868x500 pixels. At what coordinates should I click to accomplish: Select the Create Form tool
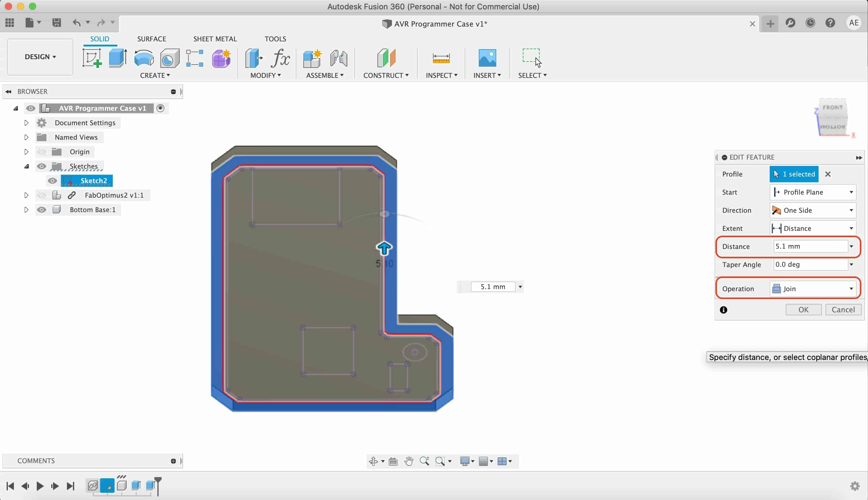(221, 58)
